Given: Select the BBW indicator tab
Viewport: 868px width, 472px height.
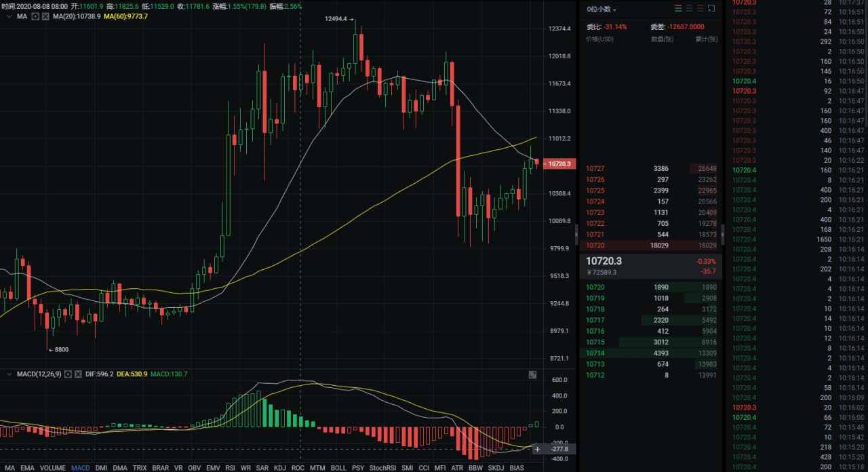Looking at the screenshot, I should pyautogui.click(x=475, y=468).
